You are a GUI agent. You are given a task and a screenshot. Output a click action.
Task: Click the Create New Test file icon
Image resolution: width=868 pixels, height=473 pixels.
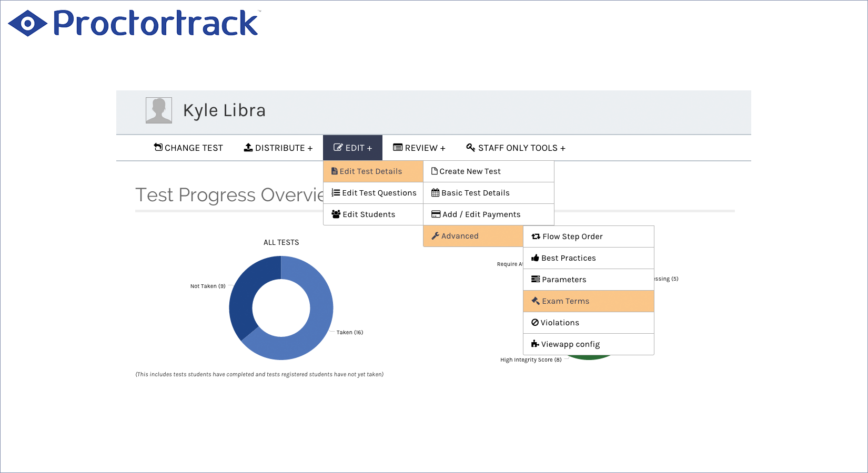click(x=435, y=171)
